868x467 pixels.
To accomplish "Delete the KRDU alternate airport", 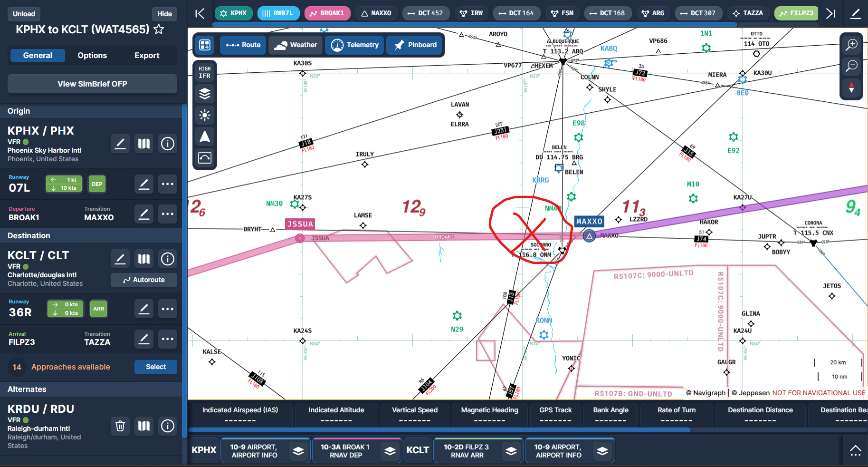I will (120, 426).
